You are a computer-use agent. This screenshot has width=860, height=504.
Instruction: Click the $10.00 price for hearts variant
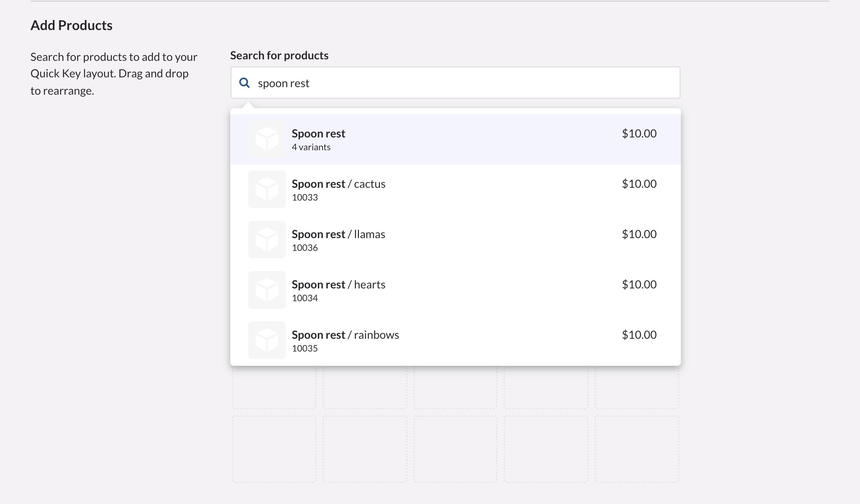(639, 285)
